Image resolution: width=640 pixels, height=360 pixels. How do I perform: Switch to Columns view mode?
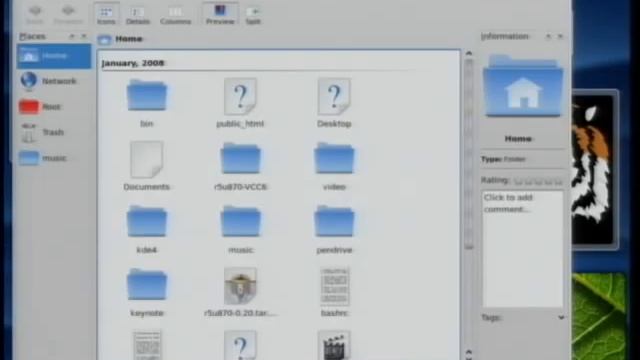tap(176, 15)
